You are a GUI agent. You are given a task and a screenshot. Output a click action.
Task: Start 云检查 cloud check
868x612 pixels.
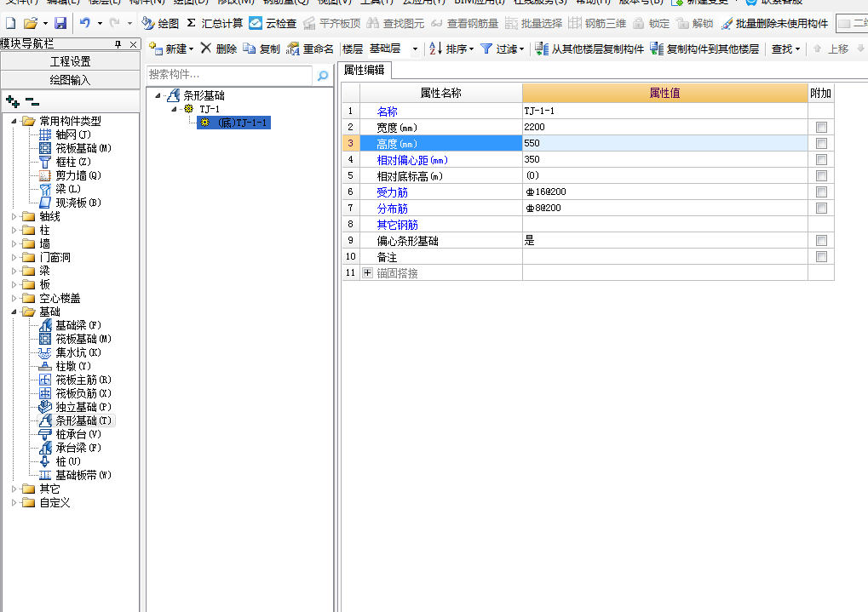click(x=273, y=23)
